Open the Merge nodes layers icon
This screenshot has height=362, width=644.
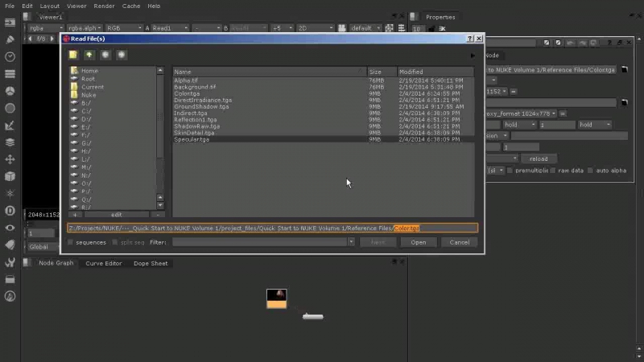pos(10,142)
